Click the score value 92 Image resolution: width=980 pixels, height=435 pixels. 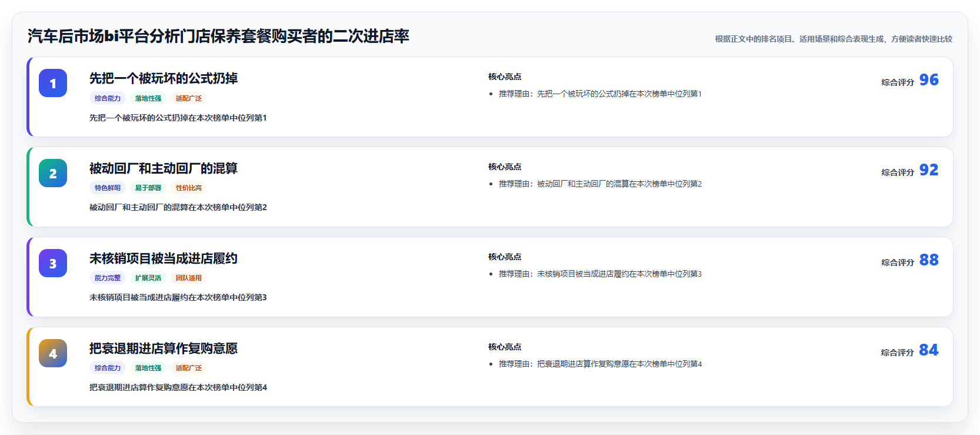(929, 170)
